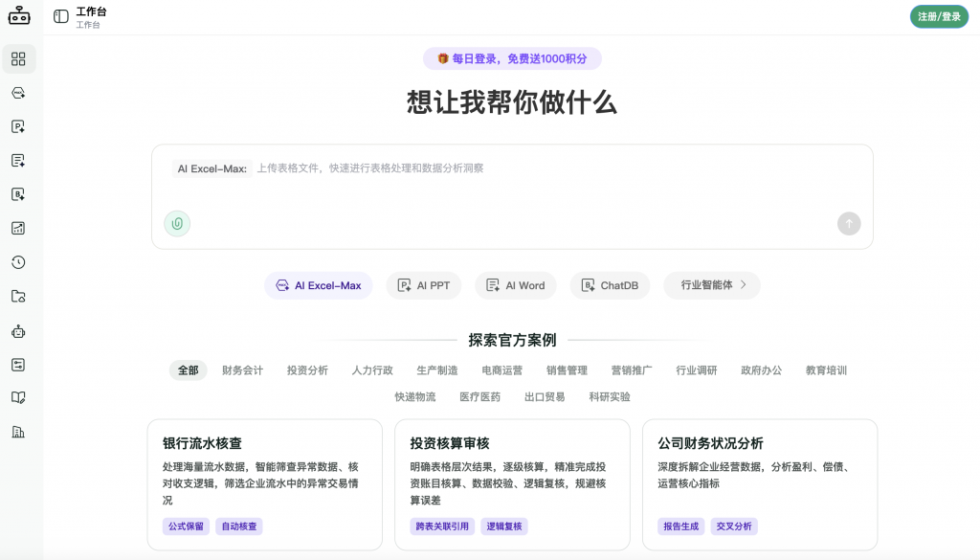Toggle the sidebar panel icon beside 工作台

coord(60,17)
